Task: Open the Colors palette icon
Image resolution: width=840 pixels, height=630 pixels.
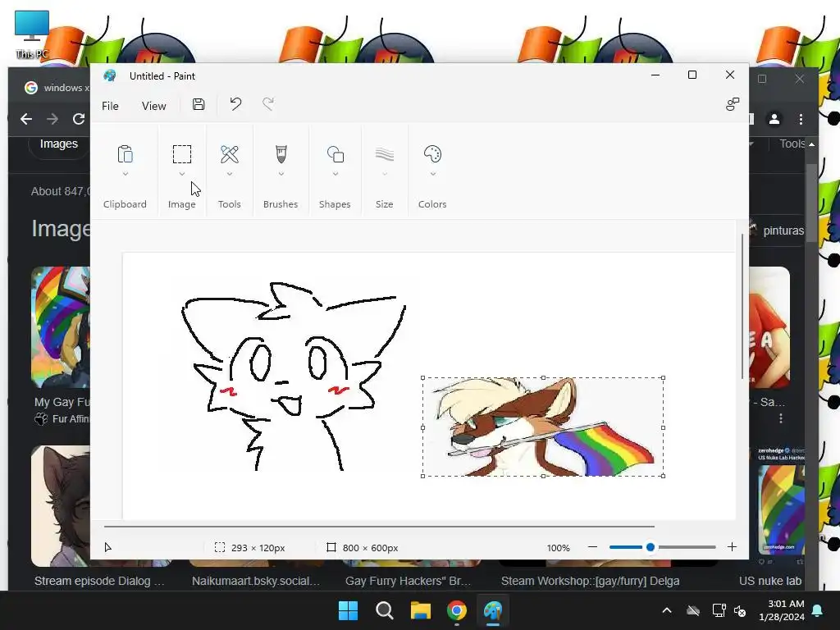Action: (432, 154)
